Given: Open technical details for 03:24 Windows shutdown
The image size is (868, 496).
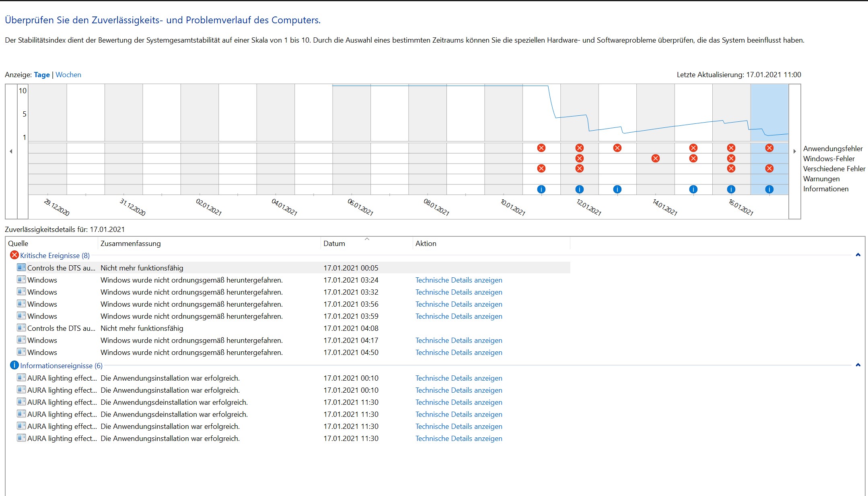Looking at the screenshot, I should pyautogui.click(x=459, y=280).
